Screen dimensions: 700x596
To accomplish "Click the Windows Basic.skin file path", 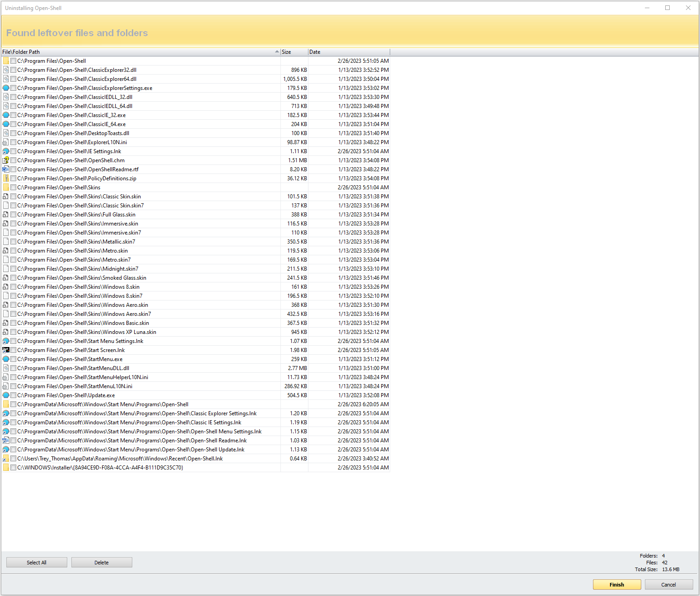I will pos(83,323).
